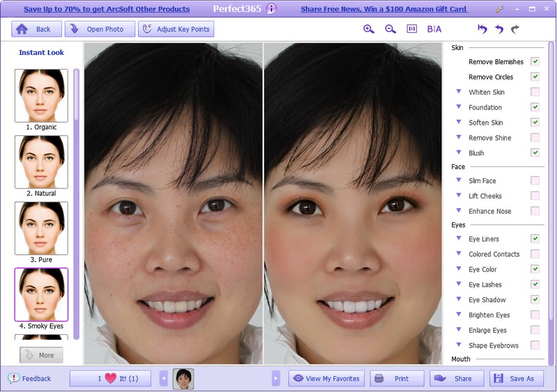557x392 pixels.
Task: Open the Perfect365 info icon
Action: (x=271, y=8)
